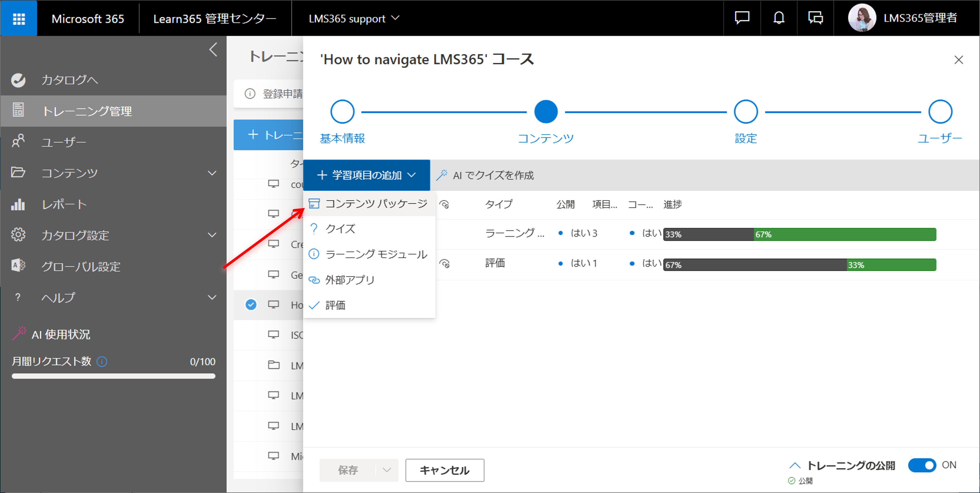Click the info icon next to 登録申請
The image size is (980, 493).
tap(250, 94)
